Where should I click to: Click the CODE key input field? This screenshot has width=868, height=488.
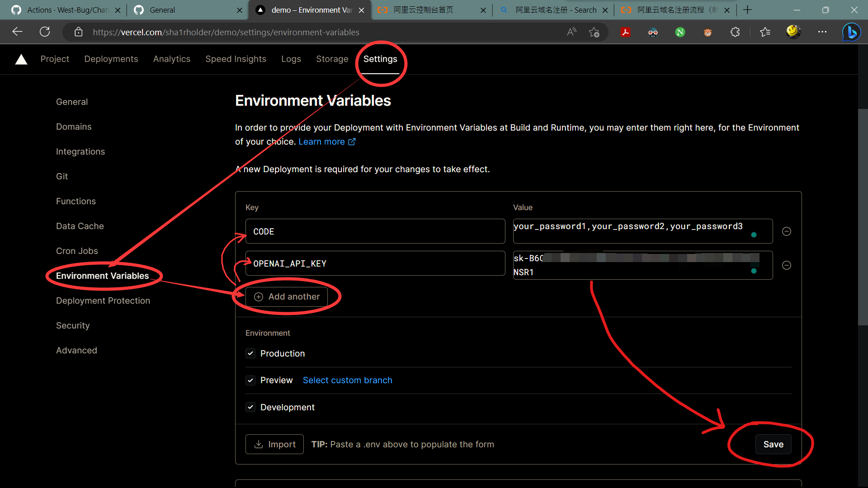375,231
